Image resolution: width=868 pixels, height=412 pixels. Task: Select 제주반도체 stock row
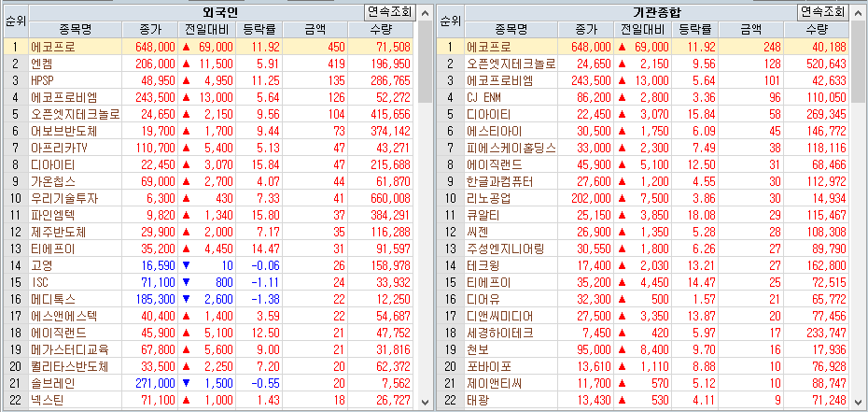click(209, 232)
